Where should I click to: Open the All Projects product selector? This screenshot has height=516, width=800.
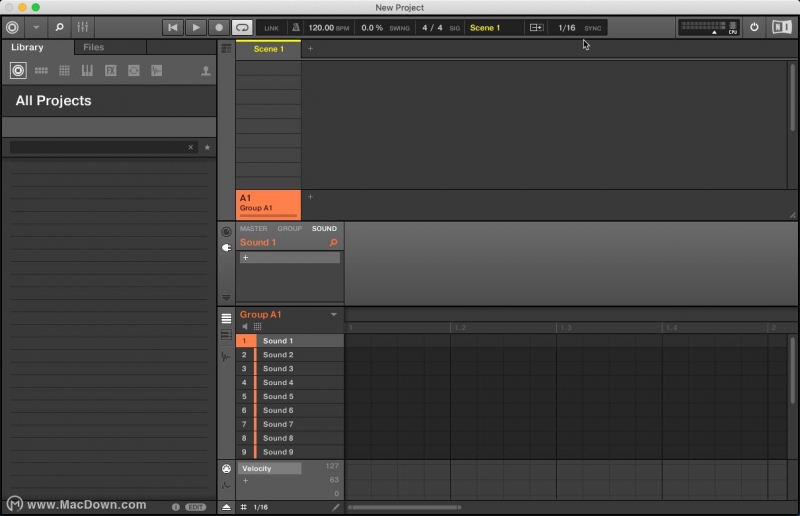109,101
